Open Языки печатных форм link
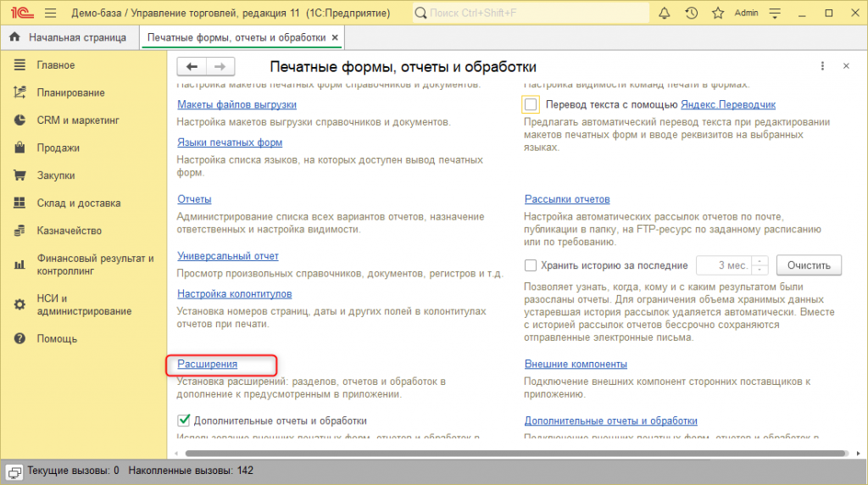Viewport: 868px width, 485px height. [230, 142]
